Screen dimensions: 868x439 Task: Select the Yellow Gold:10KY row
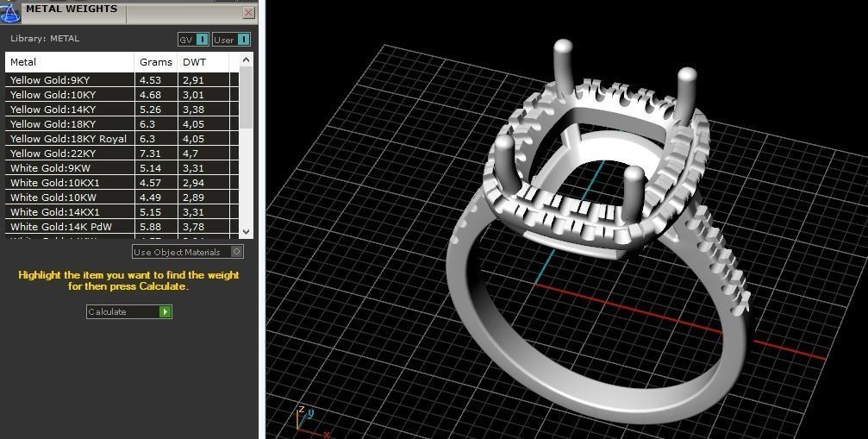click(x=122, y=95)
